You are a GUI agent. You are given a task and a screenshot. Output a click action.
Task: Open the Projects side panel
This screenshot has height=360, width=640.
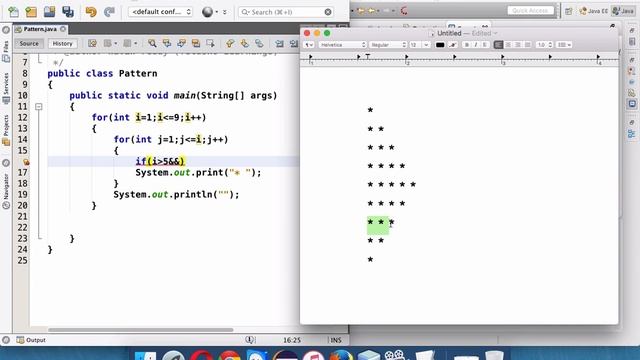6,130
